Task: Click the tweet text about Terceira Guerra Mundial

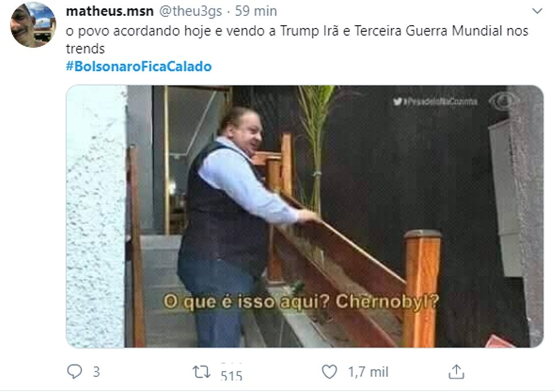Action: pyautogui.click(x=297, y=40)
